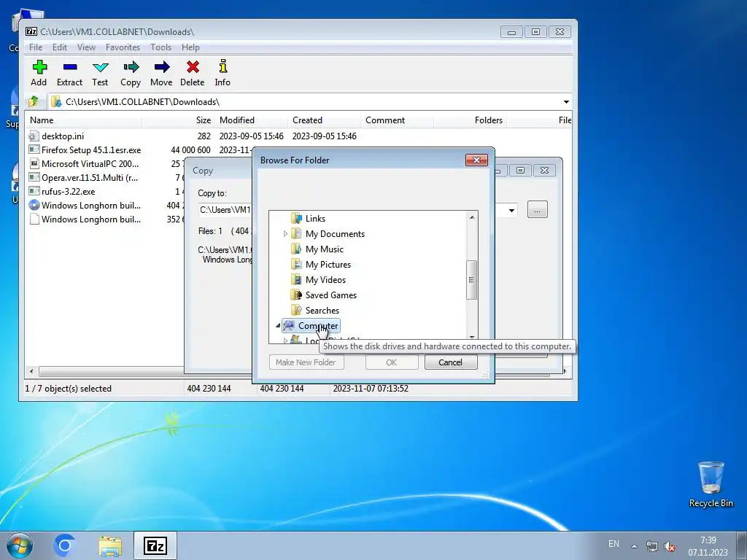
Task: Click the Size column header
Action: click(178, 120)
